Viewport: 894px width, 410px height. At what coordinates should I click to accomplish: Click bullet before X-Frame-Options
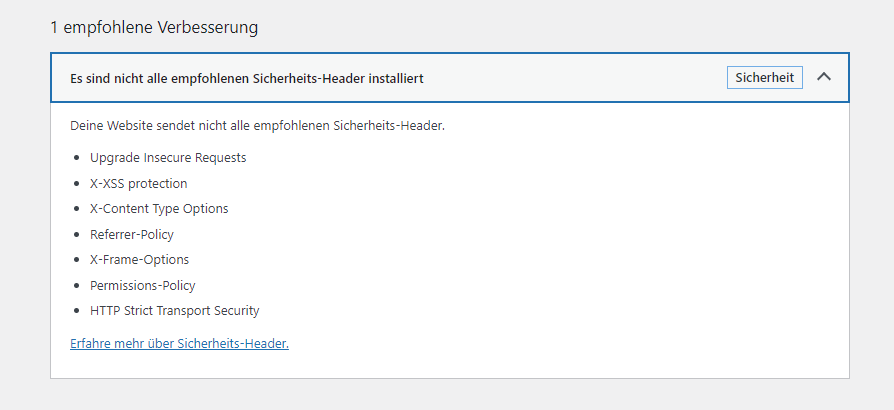(77, 260)
